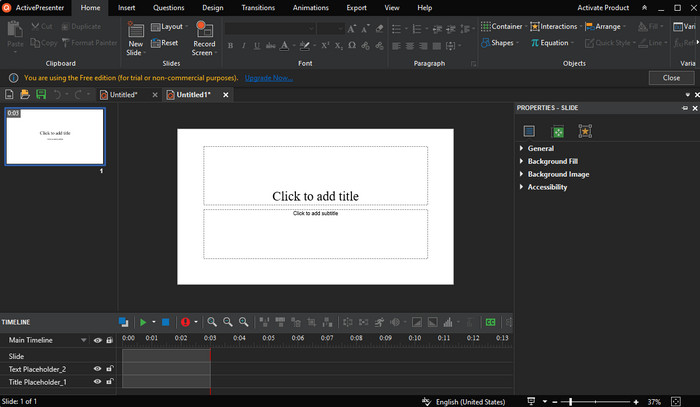Play the timeline preview
Screen dimensions: 700x407
[143, 322]
